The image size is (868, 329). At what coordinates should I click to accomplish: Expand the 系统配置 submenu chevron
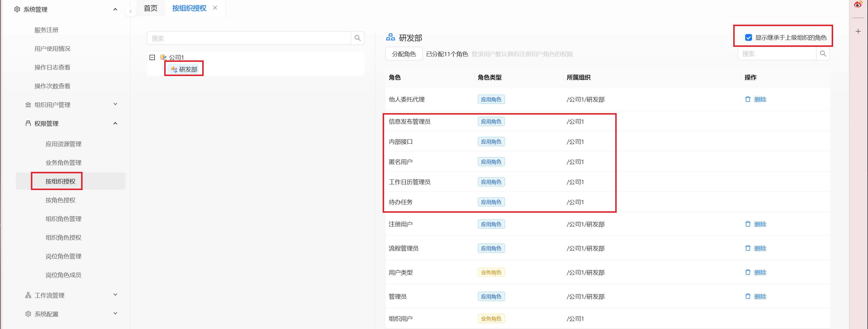pos(115,313)
